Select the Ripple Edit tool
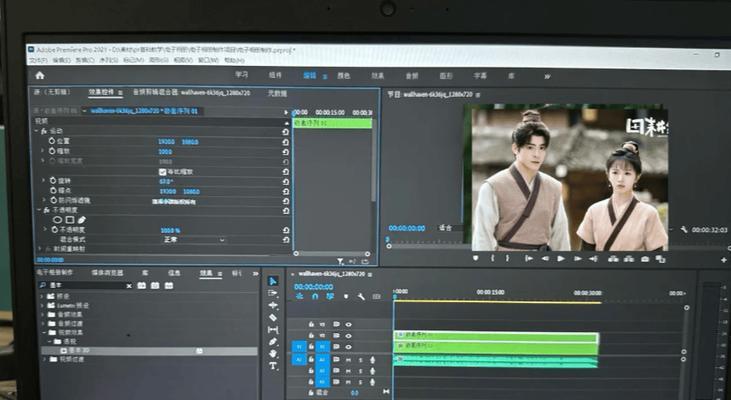This screenshot has width=731, height=400. pos(273,305)
